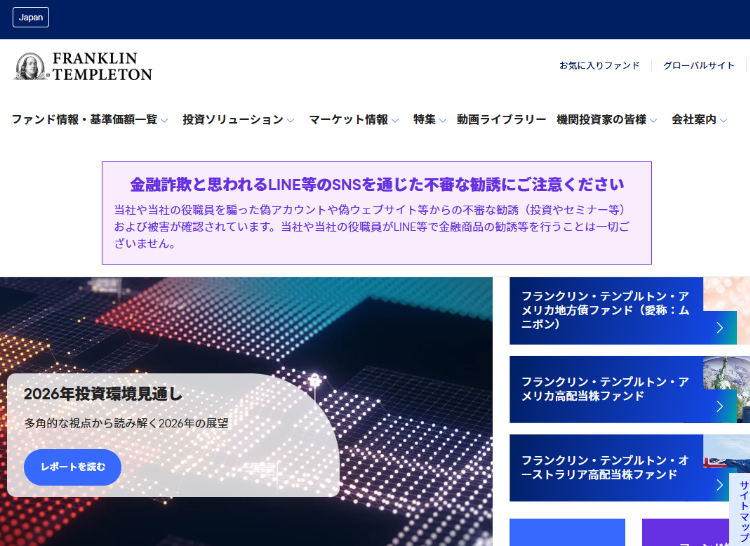This screenshot has width=750, height=546.
Task: Open お気に入りファンド link
Action: point(599,66)
